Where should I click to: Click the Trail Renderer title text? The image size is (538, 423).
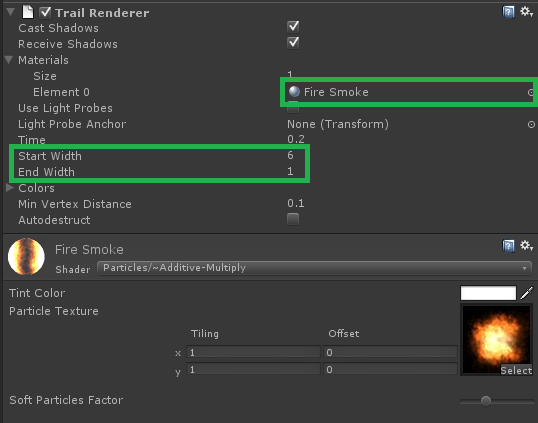point(102,13)
